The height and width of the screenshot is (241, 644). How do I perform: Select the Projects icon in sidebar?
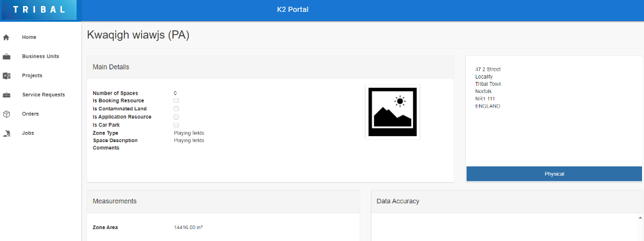[x=6, y=76]
